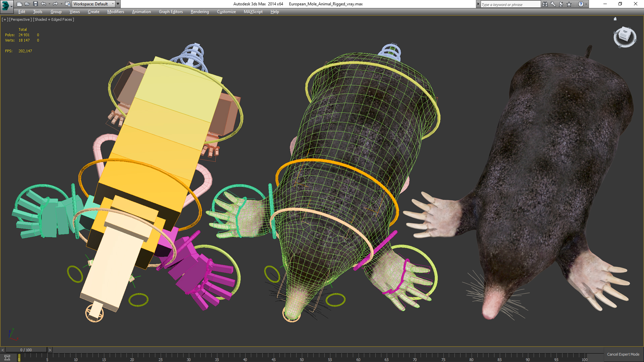Open Subscription Center with the key icon
This screenshot has width=644, height=362.
(x=553, y=4)
